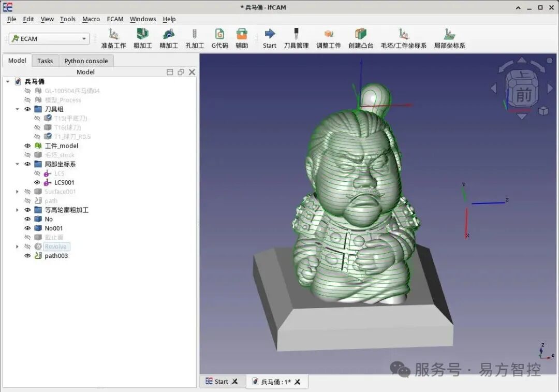Open the ECAM menu
The width and height of the screenshot is (559, 392).
pos(115,19)
